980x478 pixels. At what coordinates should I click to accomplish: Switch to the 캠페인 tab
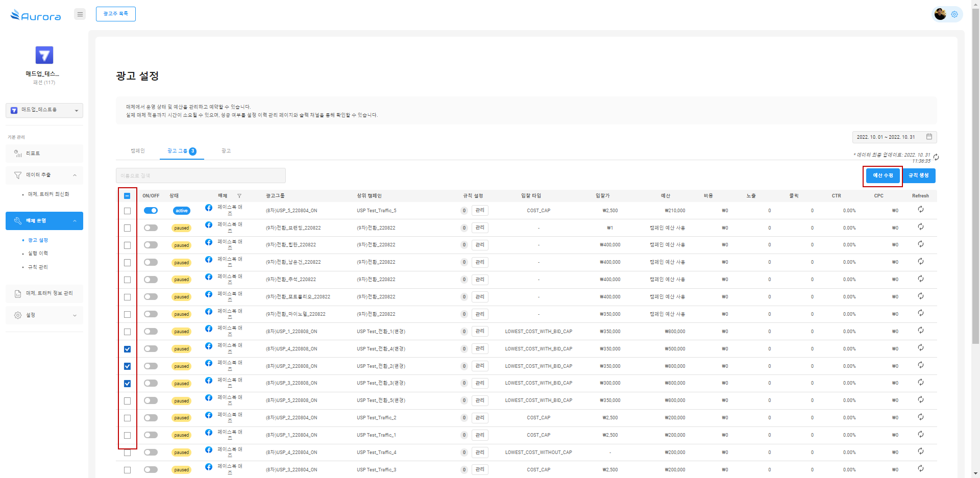(x=138, y=151)
